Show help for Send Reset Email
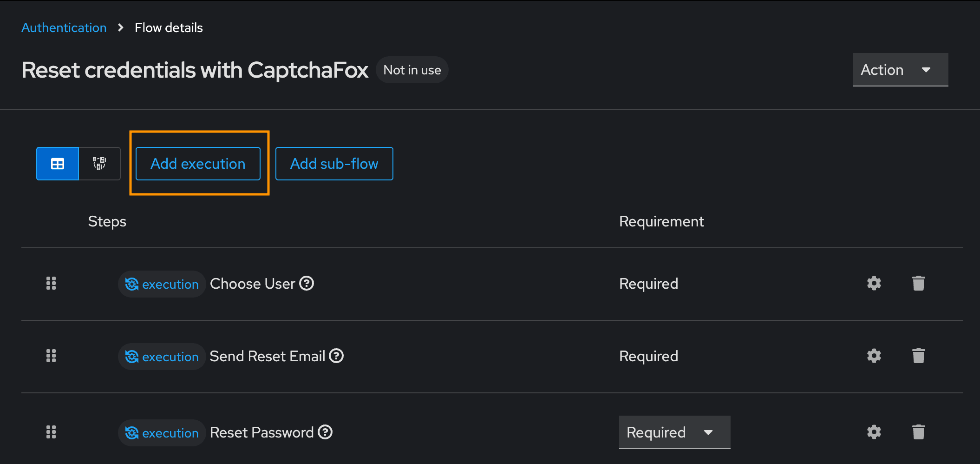980x464 pixels. pyautogui.click(x=336, y=356)
